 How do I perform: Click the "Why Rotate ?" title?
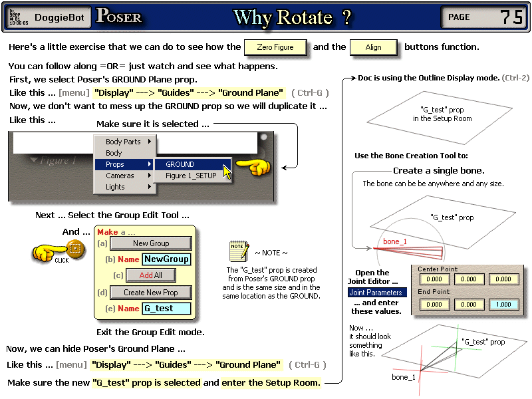(292, 18)
